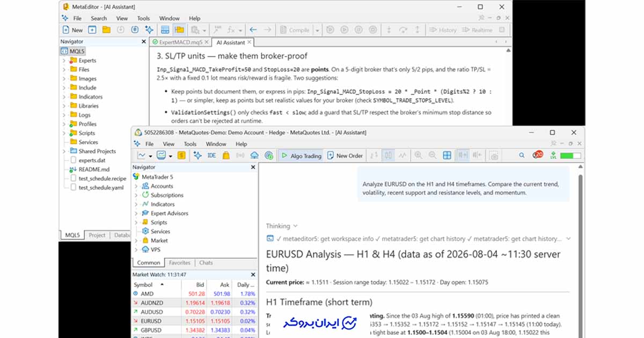Close the AI Assistant tab in MetaEditor
Image resolution: width=644 pixels, height=338 pixels.
point(250,42)
